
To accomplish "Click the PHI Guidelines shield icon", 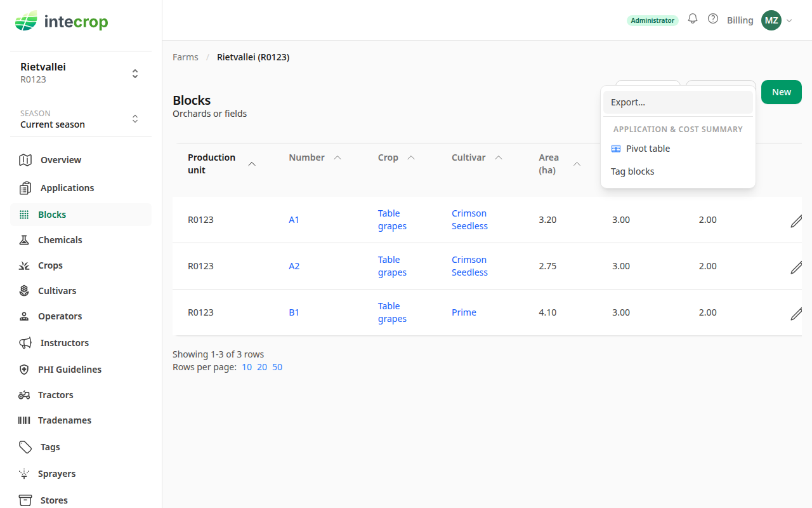I will click(24, 370).
